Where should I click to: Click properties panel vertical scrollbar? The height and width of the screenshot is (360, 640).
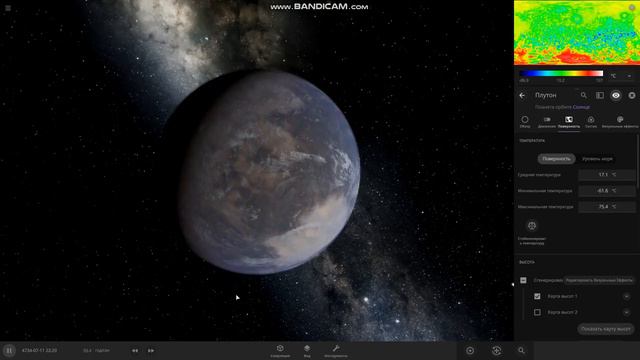638,163
